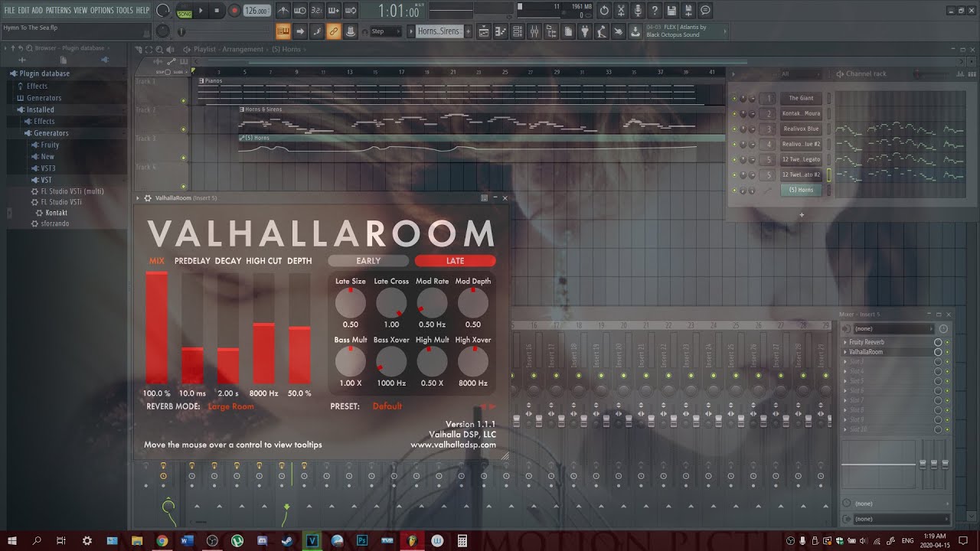The image size is (980, 551).
Task: Click the Play button in transport
Action: 201,11
